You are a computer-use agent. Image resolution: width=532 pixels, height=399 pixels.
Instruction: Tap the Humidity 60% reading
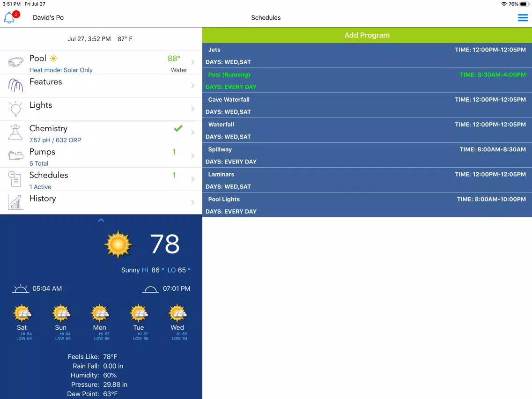pyautogui.click(x=94, y=375)
